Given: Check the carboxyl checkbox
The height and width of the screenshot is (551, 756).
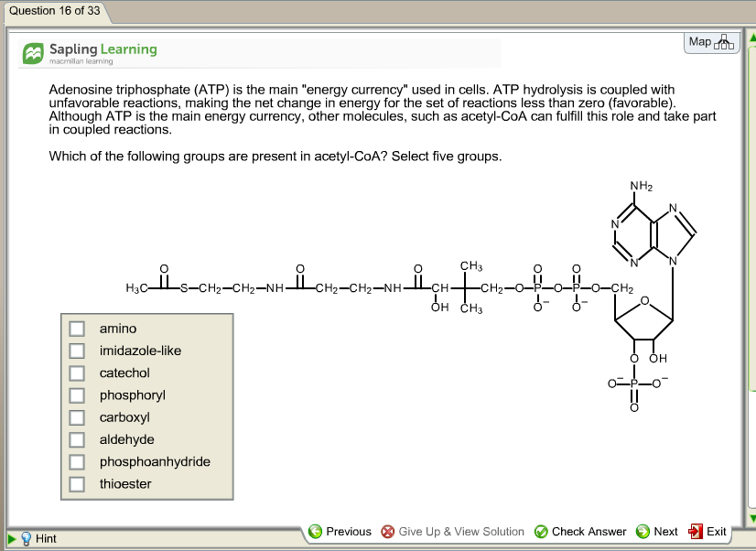Looking at the screenshot, I should coord(77,417).
